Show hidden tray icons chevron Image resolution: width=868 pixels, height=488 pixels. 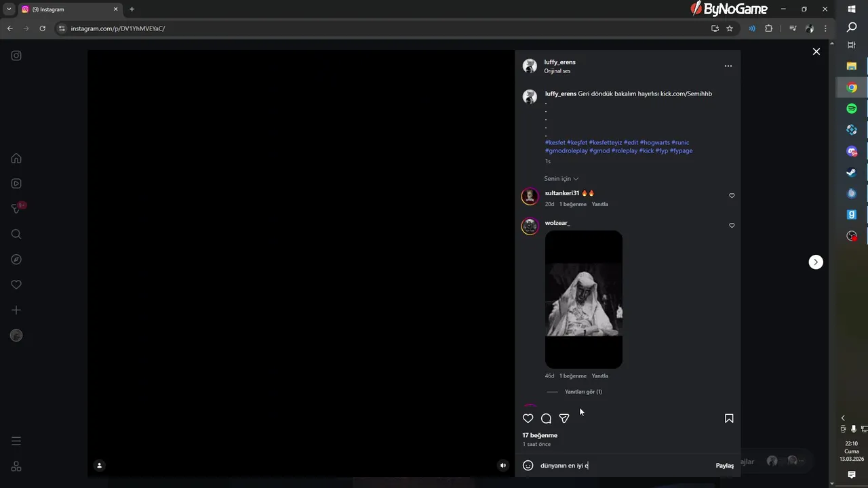click(843, 418)
